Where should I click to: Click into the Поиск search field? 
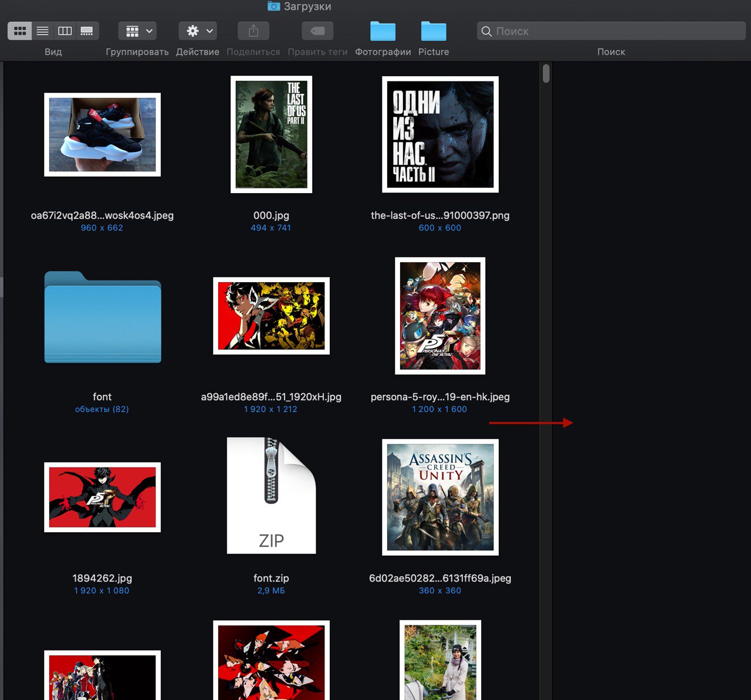(x=611, y=31)
